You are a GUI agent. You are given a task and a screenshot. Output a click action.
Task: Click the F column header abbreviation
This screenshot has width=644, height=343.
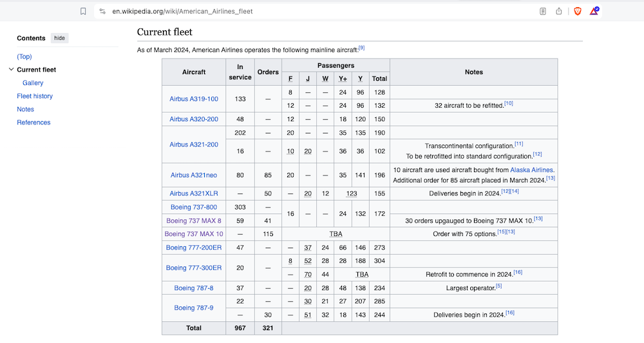pyautogui.click(x=290, y=79)
